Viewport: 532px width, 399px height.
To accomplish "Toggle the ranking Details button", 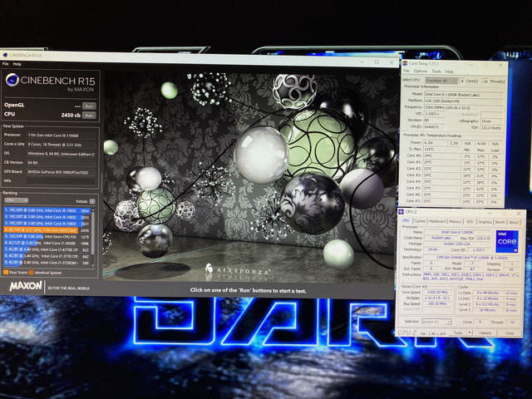I will point(93,201).
